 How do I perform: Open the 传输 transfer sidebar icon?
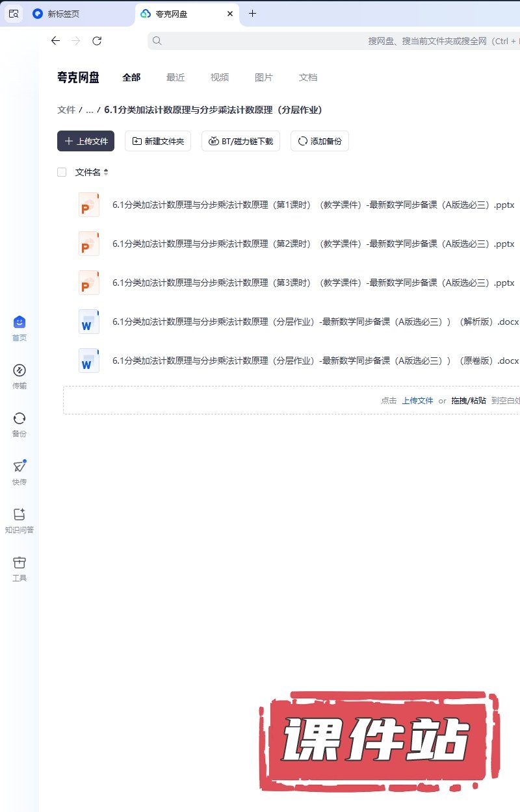[x=19, y=370]
